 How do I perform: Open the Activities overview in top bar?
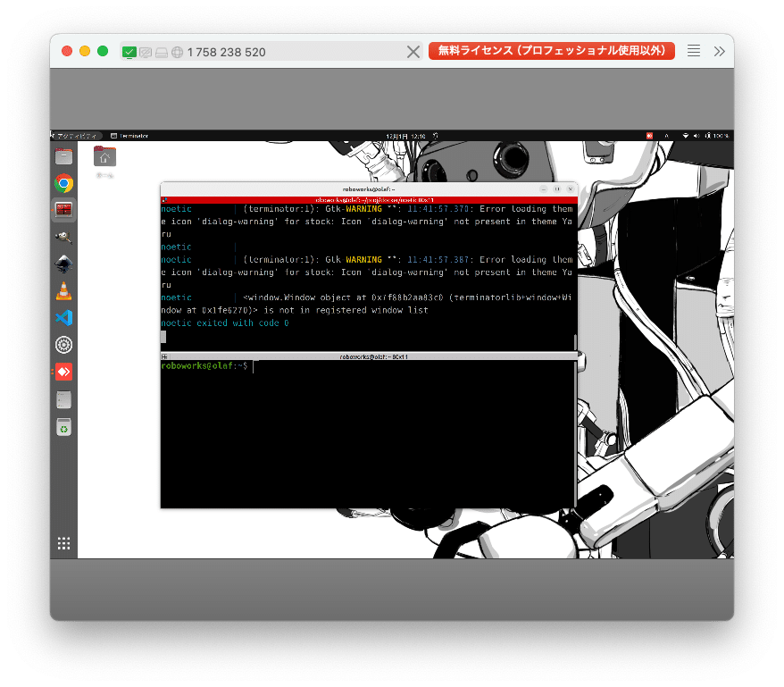(77, 136)
